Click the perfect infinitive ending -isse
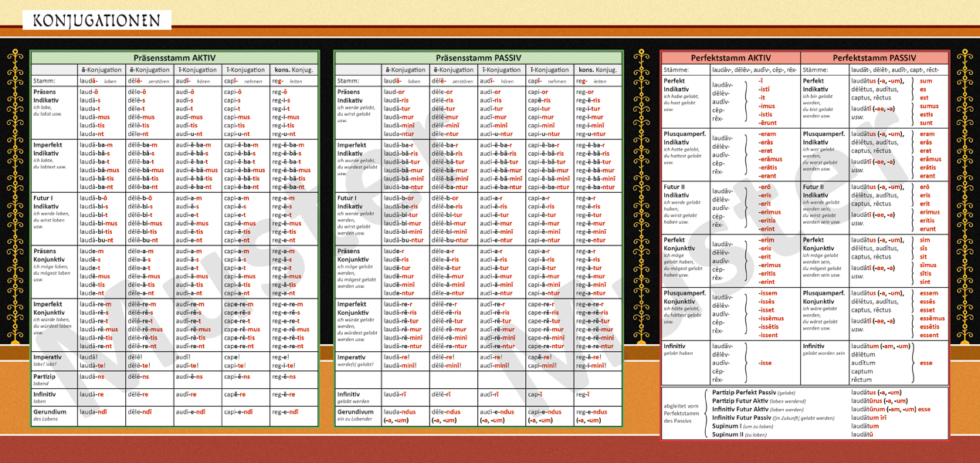980x463 pixels. (765, 363)
